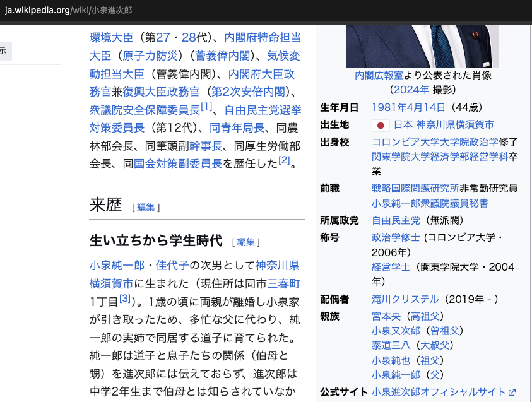Click the 配偶者 label in infobox
The width and height of the screenshot is (532, 402).
334,299
